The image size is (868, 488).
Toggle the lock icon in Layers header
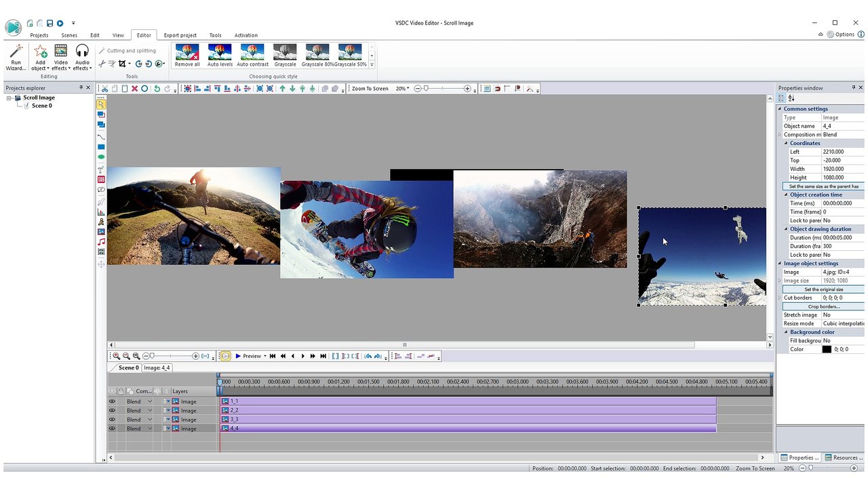tap(121, 391)
